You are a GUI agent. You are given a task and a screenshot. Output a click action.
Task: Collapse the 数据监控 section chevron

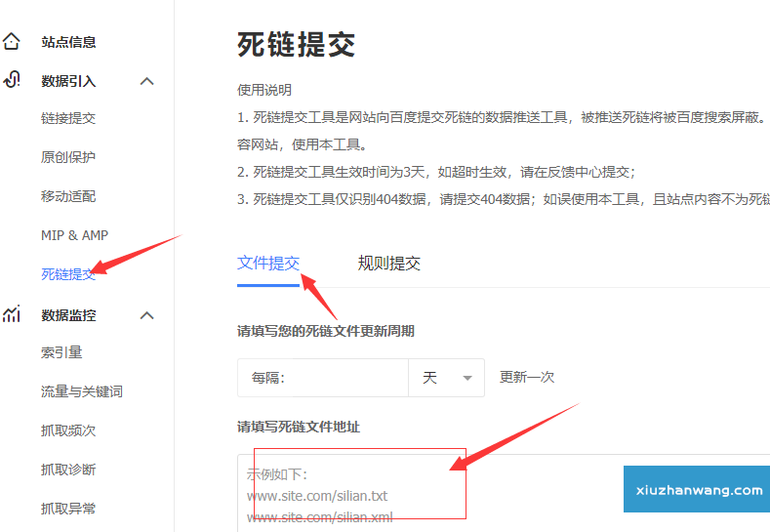147,315
